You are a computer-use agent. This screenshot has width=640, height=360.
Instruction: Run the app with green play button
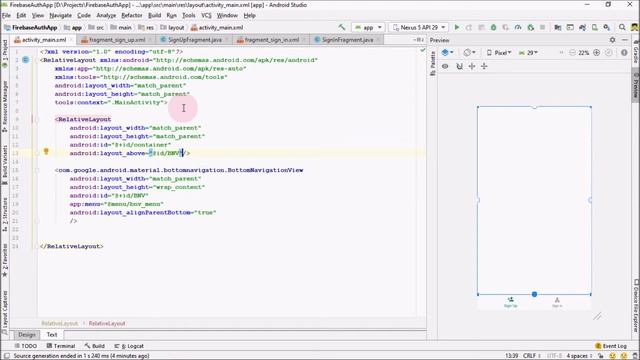pos(457,27)
